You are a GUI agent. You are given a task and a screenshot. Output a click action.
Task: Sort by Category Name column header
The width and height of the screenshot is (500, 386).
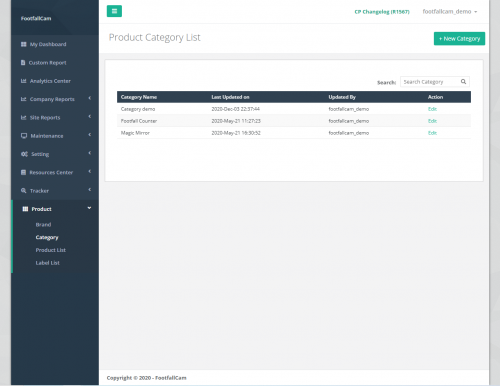139,97
